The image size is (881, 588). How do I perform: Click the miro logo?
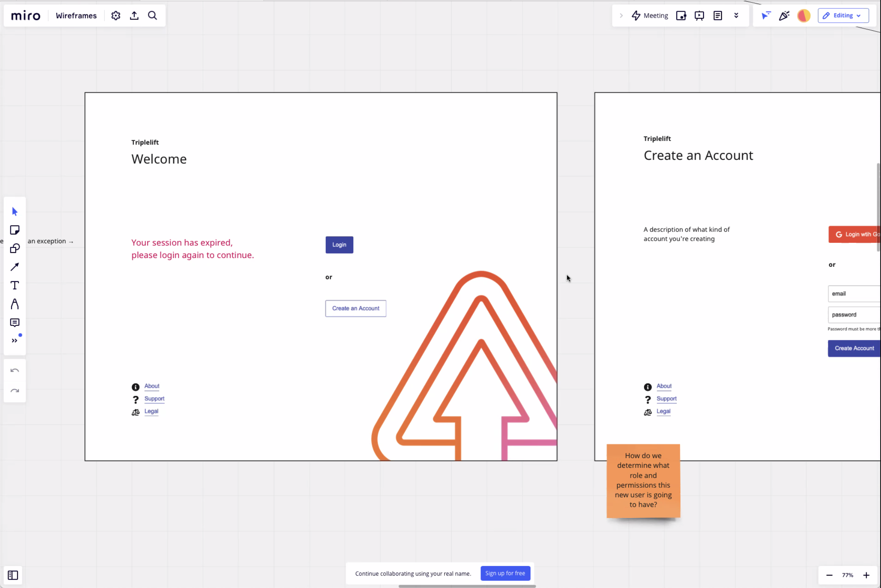26,16
